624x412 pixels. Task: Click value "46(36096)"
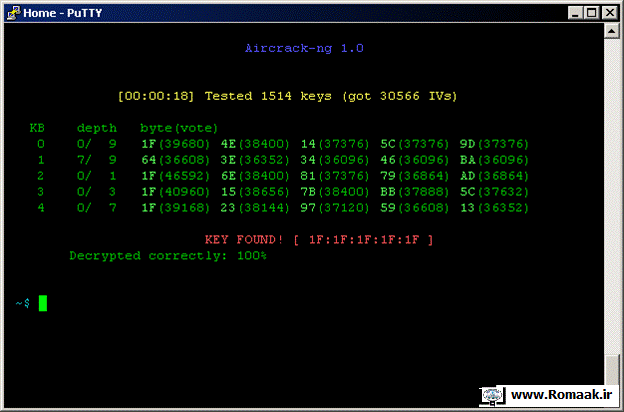[414, 160]
